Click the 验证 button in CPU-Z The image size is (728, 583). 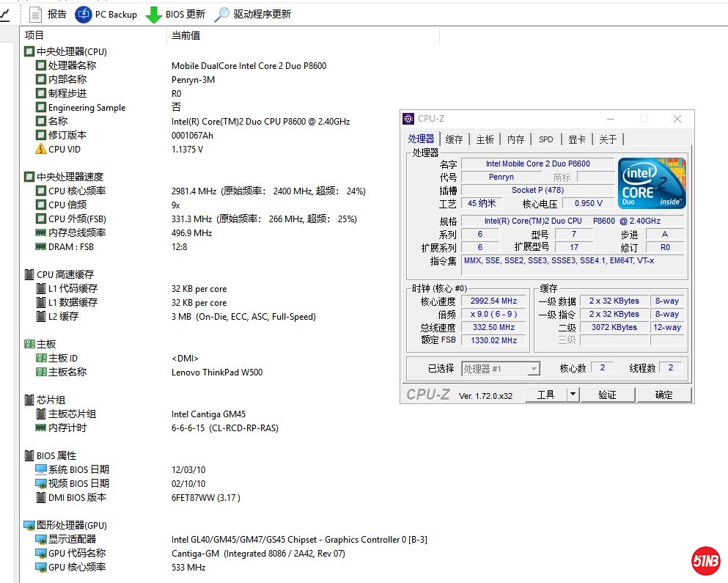(x=607, y=395)
